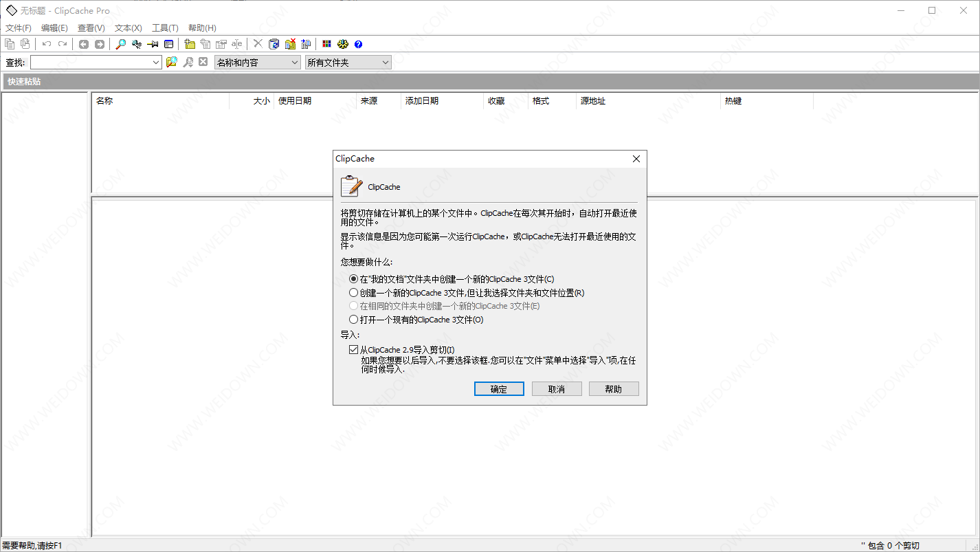Select create new file and choose location option
The image size is (980, 552).
coord(467,293)
